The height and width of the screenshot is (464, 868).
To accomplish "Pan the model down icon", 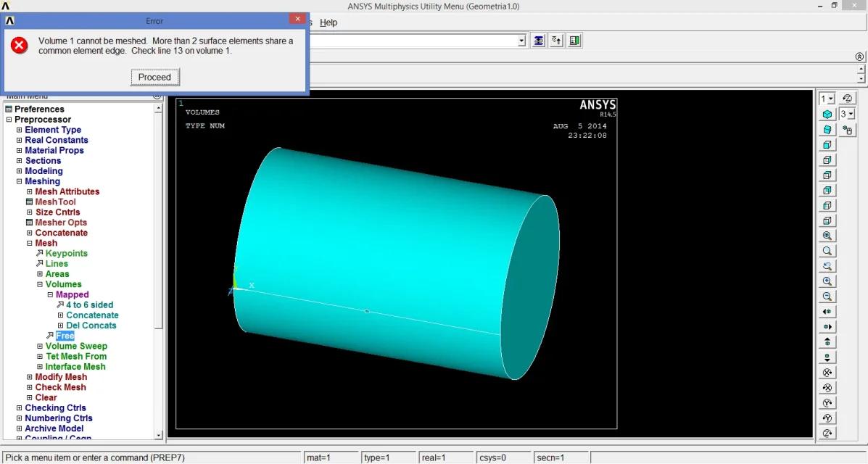I will click(827, 357).
